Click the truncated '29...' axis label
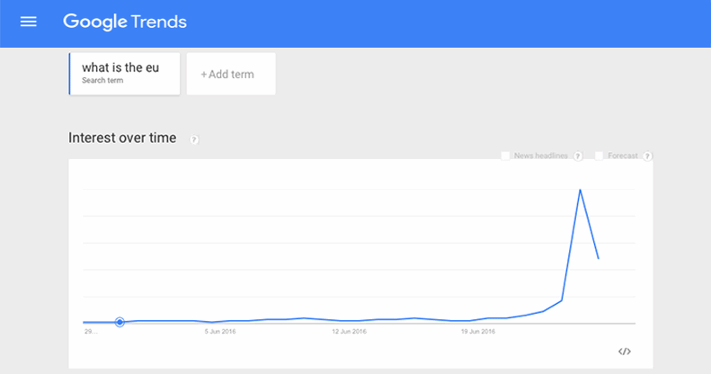 (x=90, y=332)
